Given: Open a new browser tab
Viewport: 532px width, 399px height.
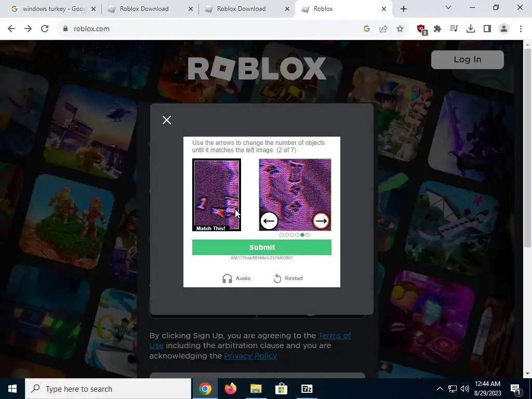Looking at the screenshot, I should (403, 9).
